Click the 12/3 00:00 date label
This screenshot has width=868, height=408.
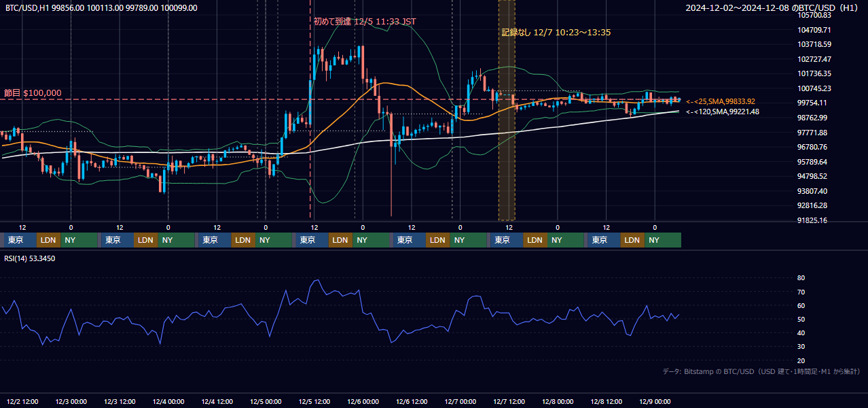(x=71, y=401)
